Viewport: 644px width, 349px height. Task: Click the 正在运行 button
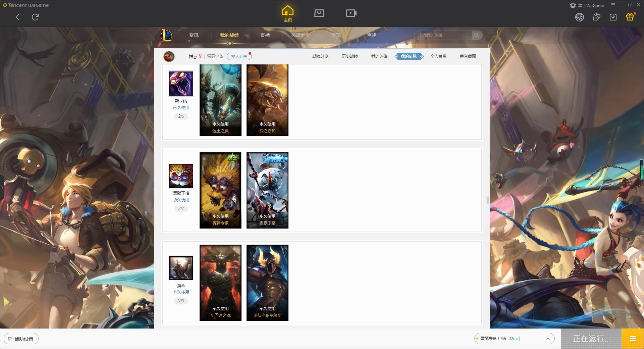coord(591,339)
